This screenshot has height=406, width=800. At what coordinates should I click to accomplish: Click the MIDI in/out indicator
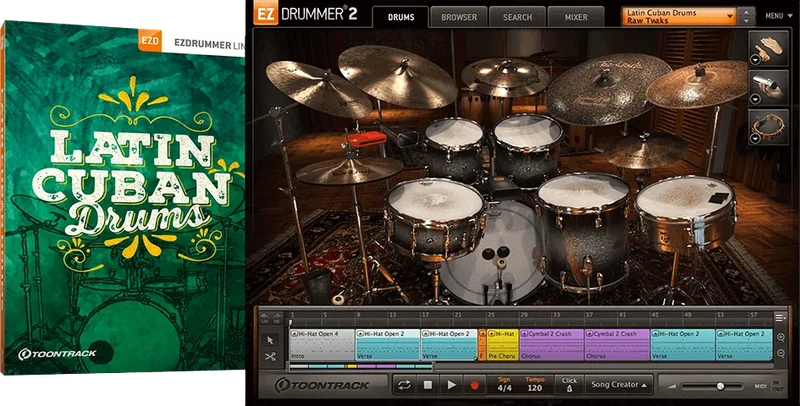(x=769, y=386)
